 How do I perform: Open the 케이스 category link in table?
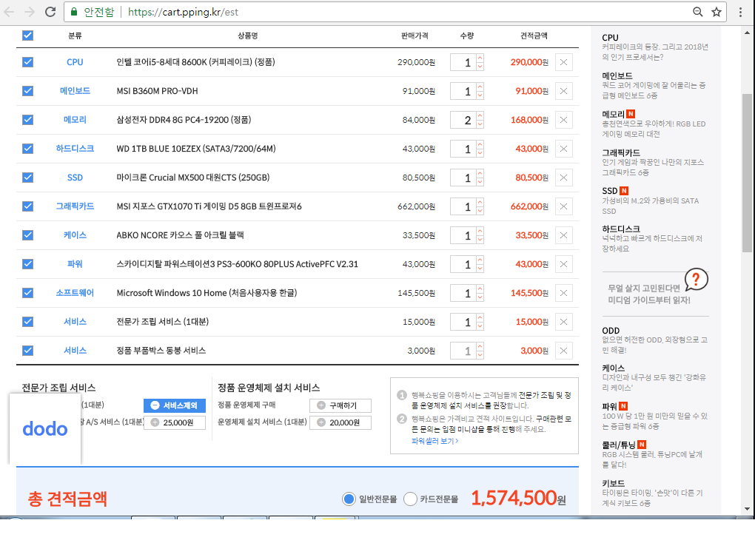pos(75,235)
